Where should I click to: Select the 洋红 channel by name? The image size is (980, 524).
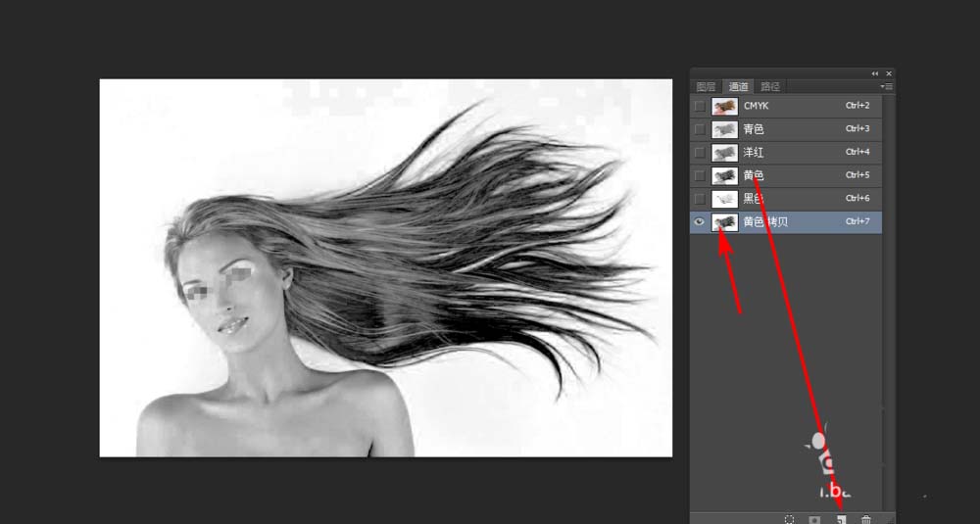point(754,153)
